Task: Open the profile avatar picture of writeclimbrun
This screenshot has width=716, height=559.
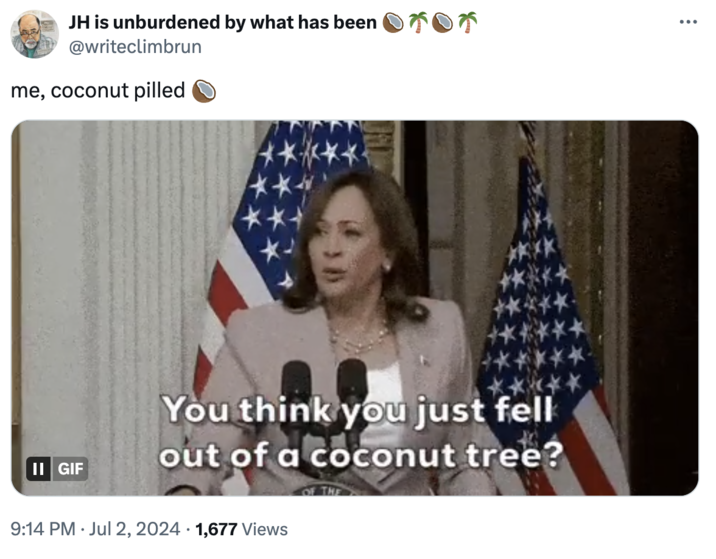Action: [x=34, y=34]
